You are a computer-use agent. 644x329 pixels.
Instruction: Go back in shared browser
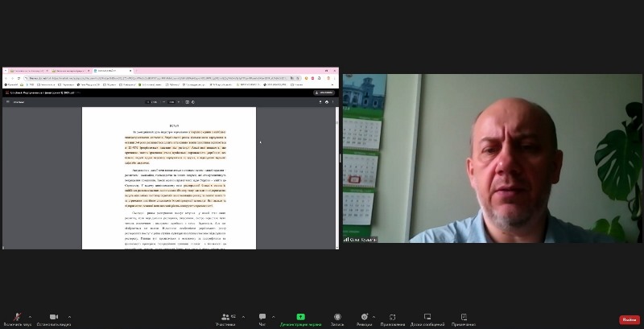point(6,78)
